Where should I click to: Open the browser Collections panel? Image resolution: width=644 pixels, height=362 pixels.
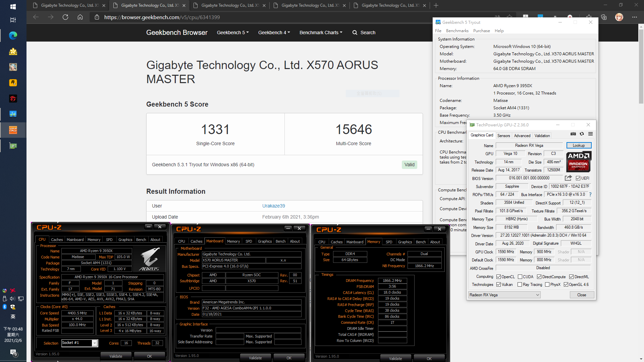(x=604, y=17)
